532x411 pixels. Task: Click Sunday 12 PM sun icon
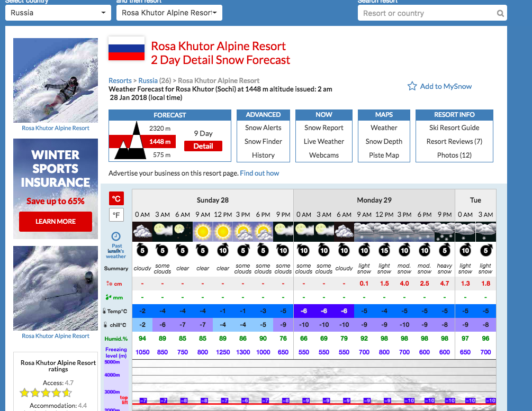(x=223, y=232)
